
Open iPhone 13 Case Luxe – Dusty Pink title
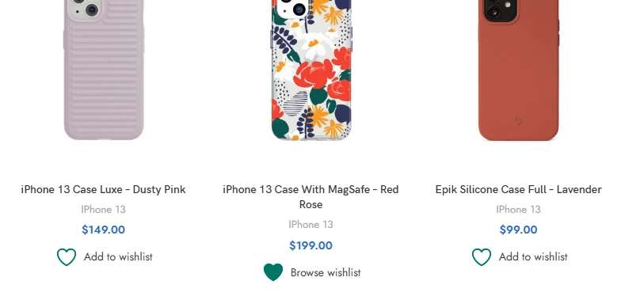pyautogui.click(x=104, y=190)
